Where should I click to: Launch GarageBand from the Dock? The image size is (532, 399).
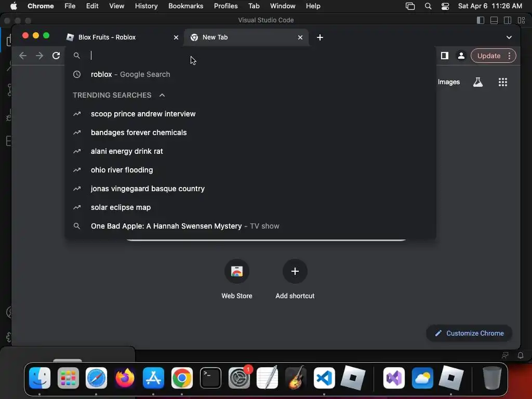tap(296, 378)
